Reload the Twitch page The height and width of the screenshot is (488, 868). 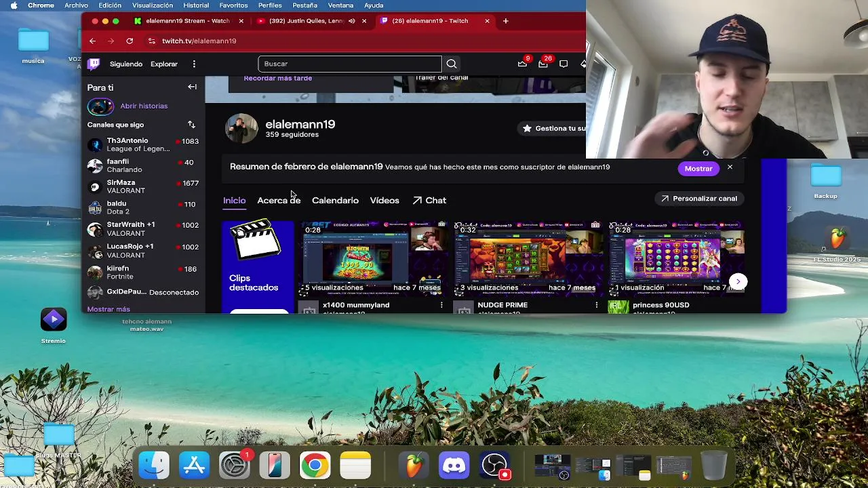pyautogui.click(x=130, y=41)
